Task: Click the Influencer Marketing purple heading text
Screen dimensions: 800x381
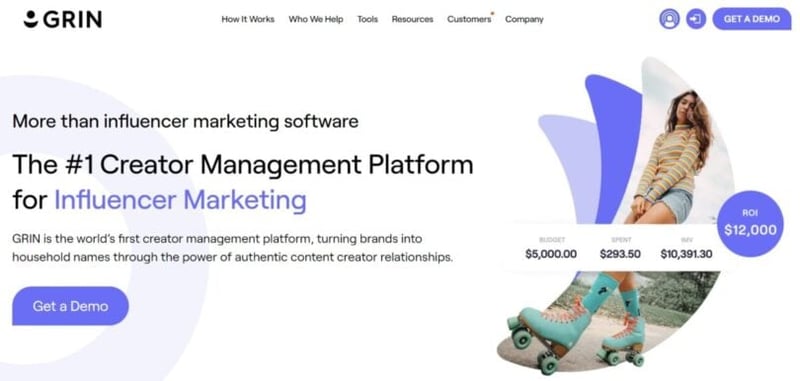Action: pyautogui.click(x=180, y=200)
